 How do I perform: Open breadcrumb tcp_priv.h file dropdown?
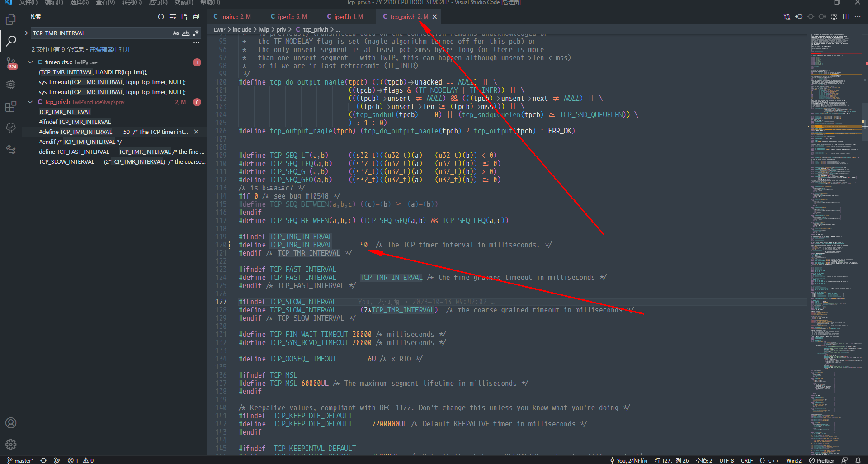(x=316, y=29)
